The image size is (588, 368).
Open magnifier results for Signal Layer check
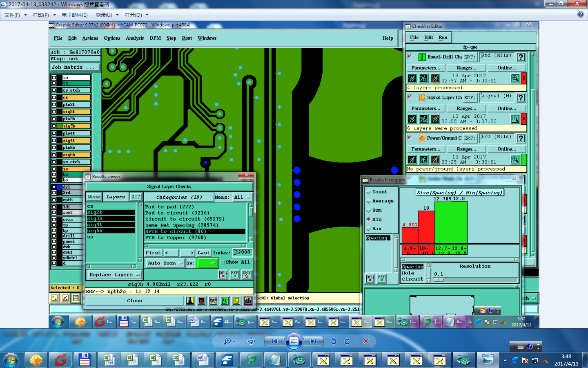tap(515, 119)
